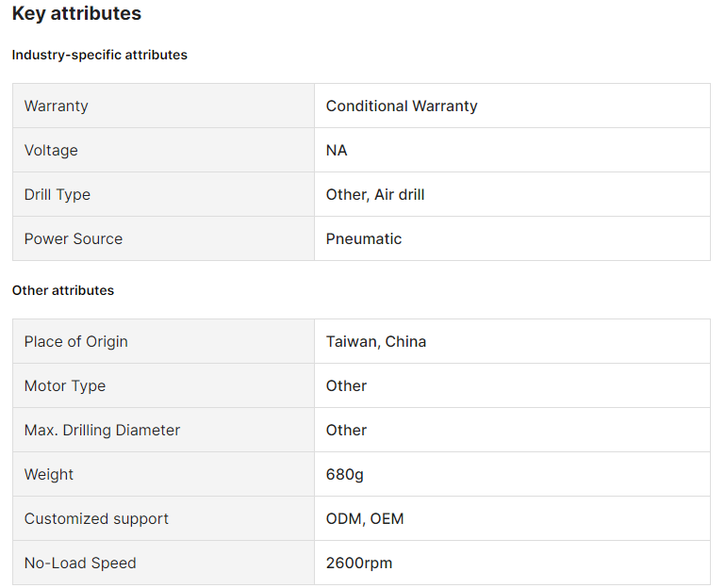Select the Place of Origin label
Image resolution: width=725 pixels, height=588 pixels.
(x=76, y=341)
